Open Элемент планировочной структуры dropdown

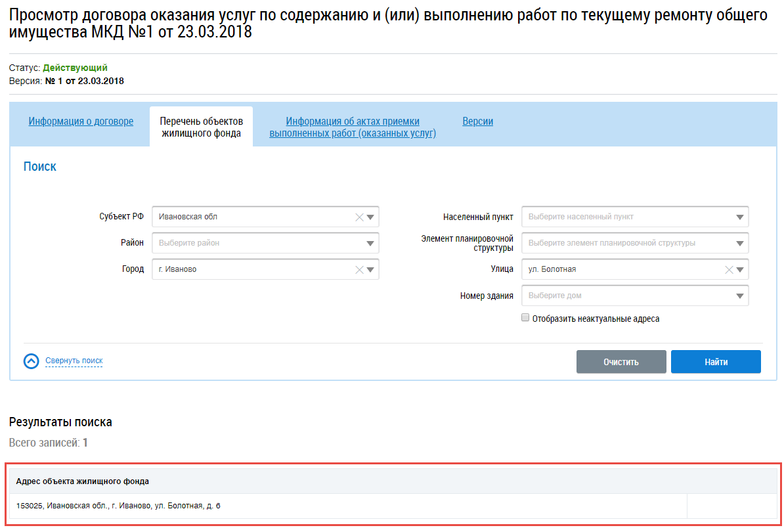pyautogui.click(x=740, y=243)
